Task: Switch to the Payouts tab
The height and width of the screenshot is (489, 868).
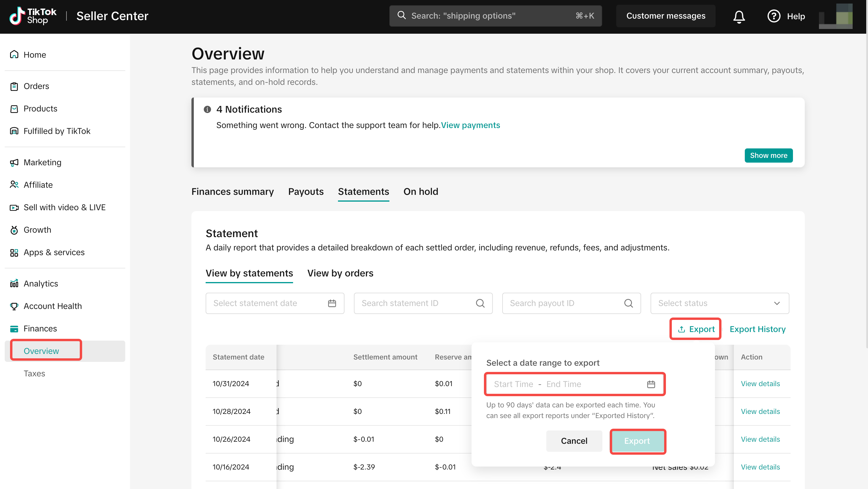Action: [305, 192]
